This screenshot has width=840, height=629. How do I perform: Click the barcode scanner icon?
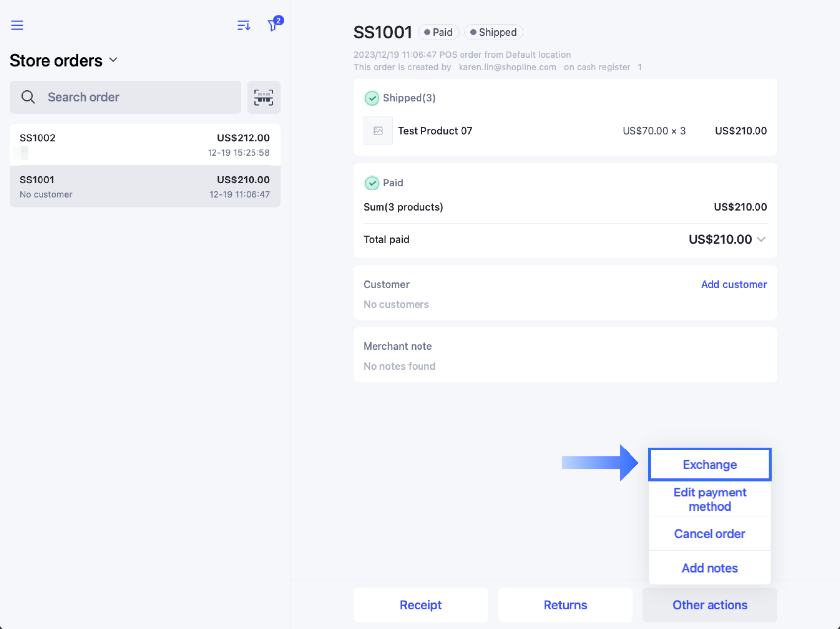[x=263, y=97]
